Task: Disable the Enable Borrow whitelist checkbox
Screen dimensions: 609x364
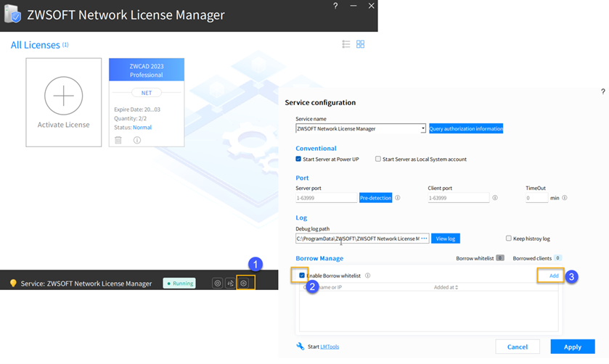Action: (x=302, y=276)
